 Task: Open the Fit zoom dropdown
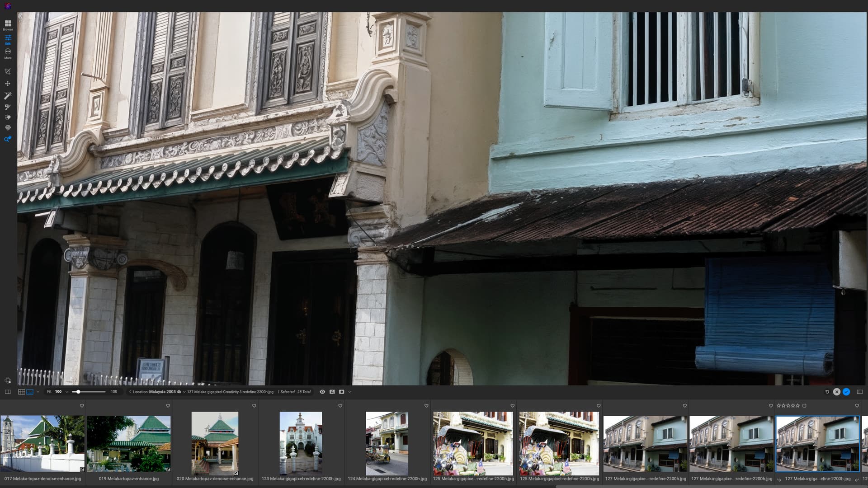coord(67,392)
